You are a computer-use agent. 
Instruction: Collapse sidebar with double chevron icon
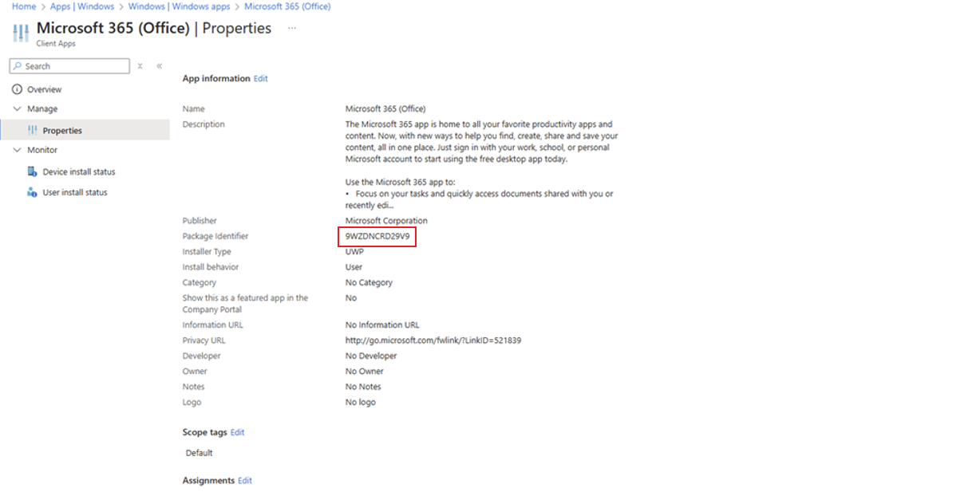click(x=159, y=66)
